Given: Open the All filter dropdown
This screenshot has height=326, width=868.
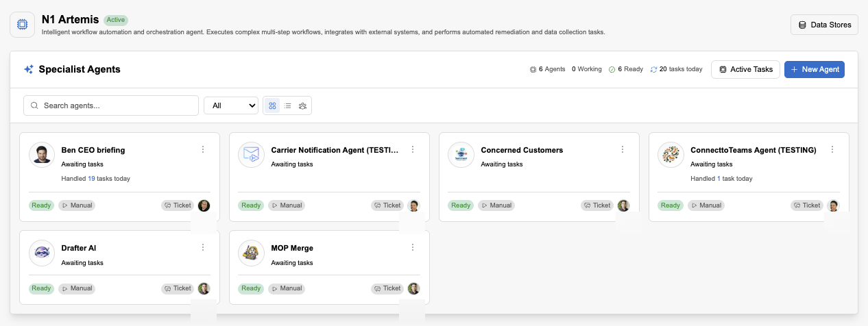Looking at the screenshot, I should 230,105.
